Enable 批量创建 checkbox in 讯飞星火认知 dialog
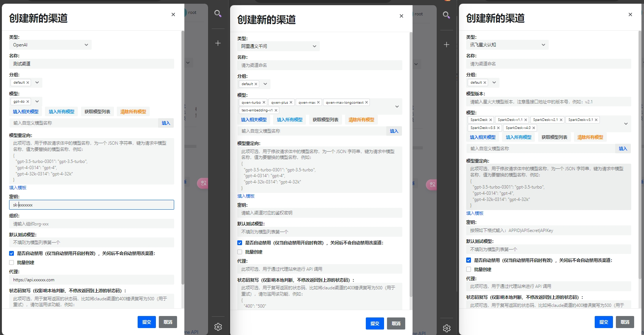 (469, 270)
